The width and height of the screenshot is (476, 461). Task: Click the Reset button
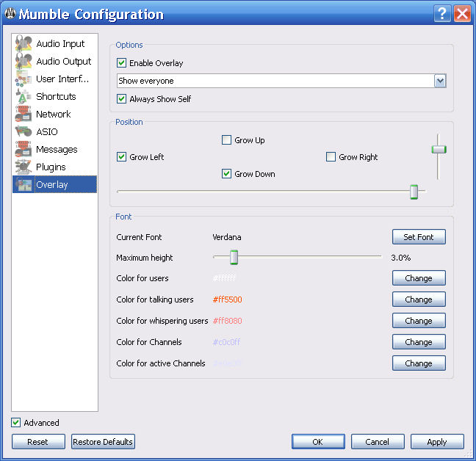coord(38,442)
